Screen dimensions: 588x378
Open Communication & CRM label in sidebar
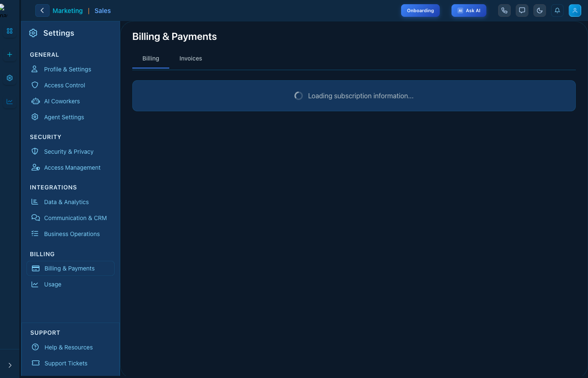[x=76, y=218]
